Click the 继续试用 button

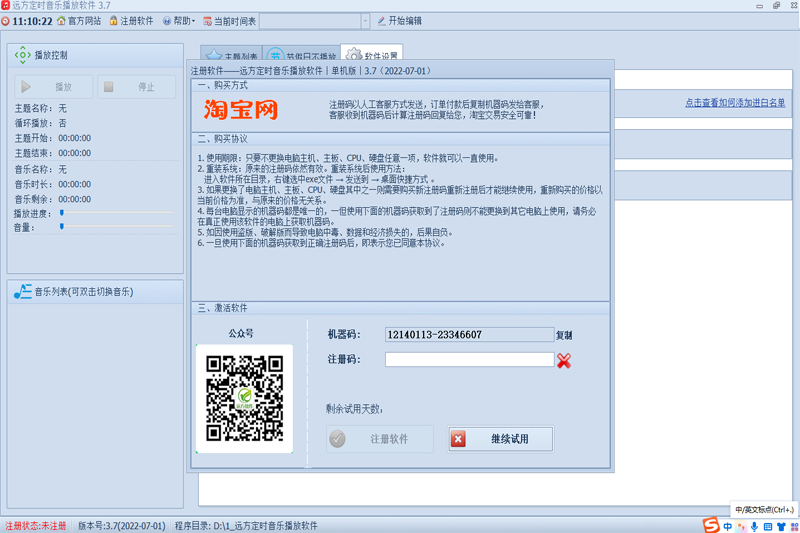pyautogui.click(x=501, y=439)
